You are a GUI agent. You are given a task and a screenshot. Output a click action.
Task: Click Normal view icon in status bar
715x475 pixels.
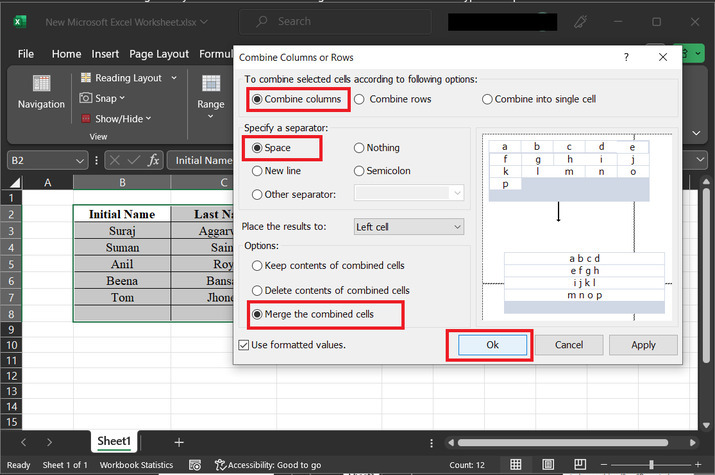coord(516,465)
